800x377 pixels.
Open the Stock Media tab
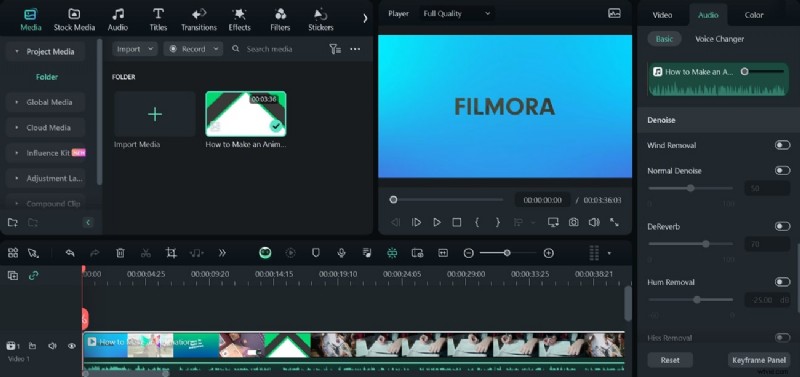(74, 19)
